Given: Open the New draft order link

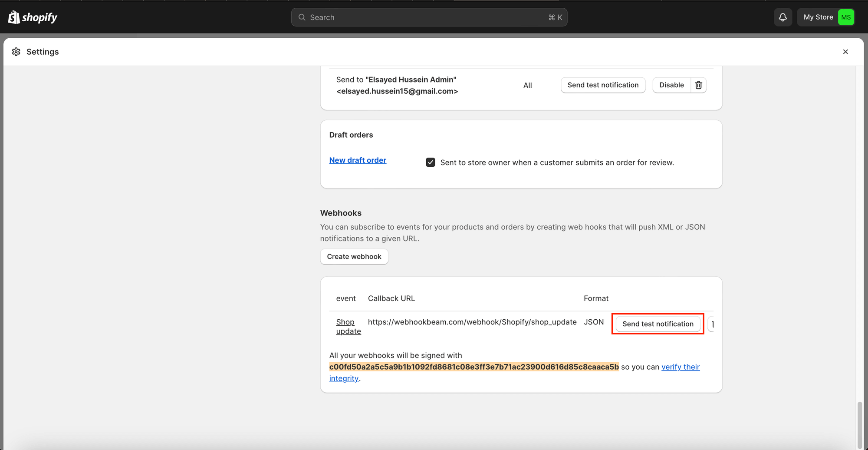Looking at the screenshot, I should [357, 160].
